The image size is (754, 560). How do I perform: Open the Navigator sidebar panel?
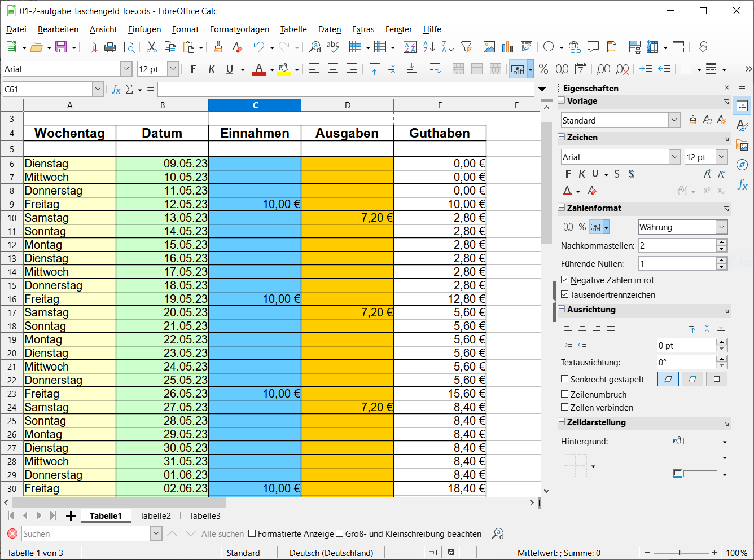742,165
